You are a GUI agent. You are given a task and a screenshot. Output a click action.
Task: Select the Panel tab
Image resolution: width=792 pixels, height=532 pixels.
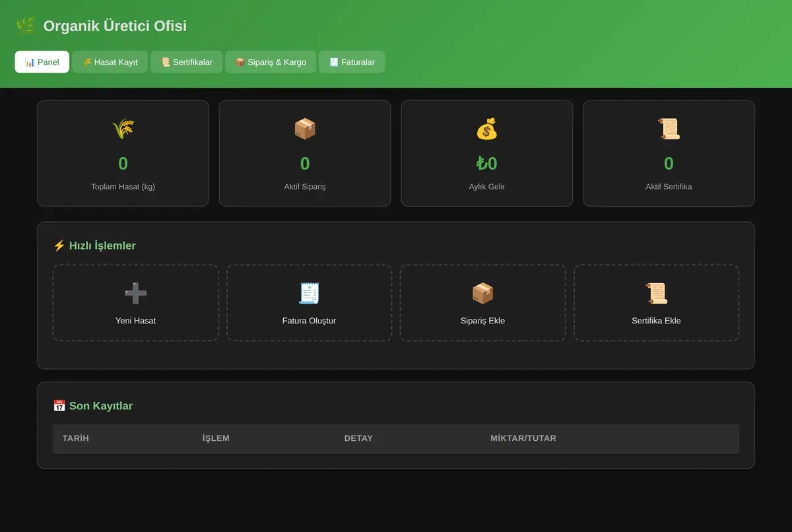[x=42, y=62]
